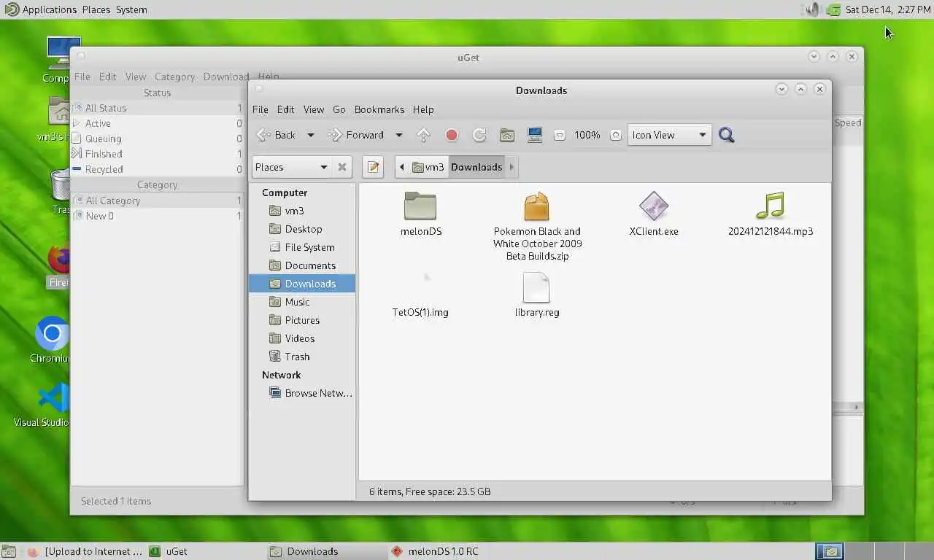Open the View menu in Downloads window
The width and height of the screenshot is (934, 560).
click(x=314, y=109)
